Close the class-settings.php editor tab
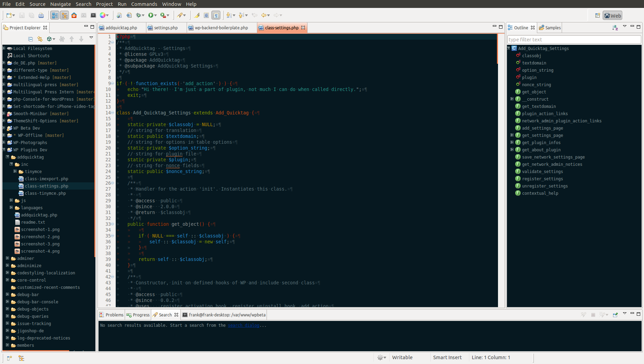This screenshot has width=644, height=364. point(303,28)
